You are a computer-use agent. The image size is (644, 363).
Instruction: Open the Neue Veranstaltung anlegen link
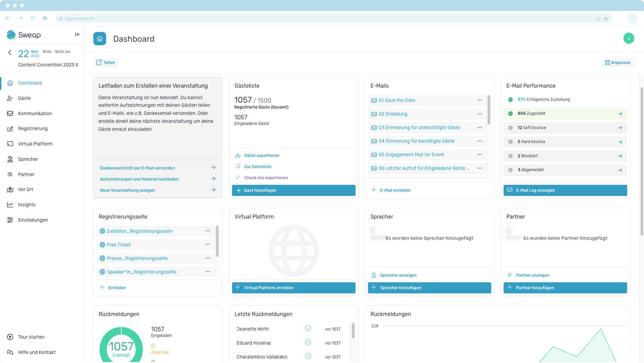[x=127, y=190]
